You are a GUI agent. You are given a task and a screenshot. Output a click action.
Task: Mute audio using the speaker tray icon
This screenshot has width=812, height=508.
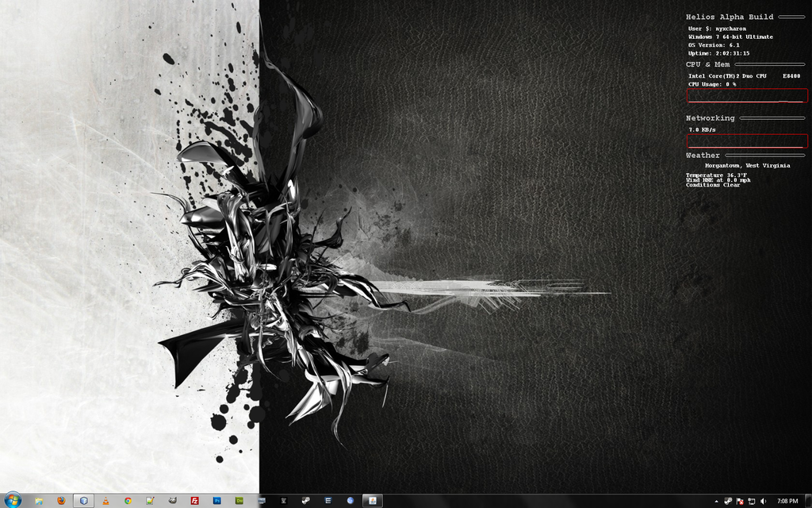click(x=763, y=500)
